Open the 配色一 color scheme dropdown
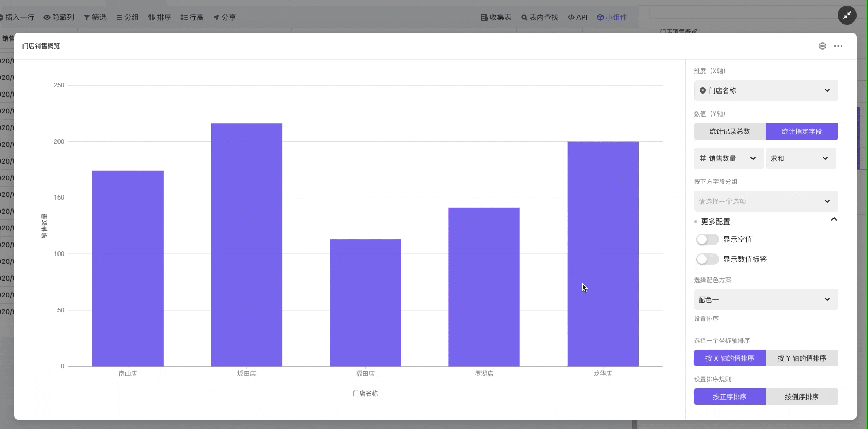The image size is (868, 429). (x=766, y=299)
